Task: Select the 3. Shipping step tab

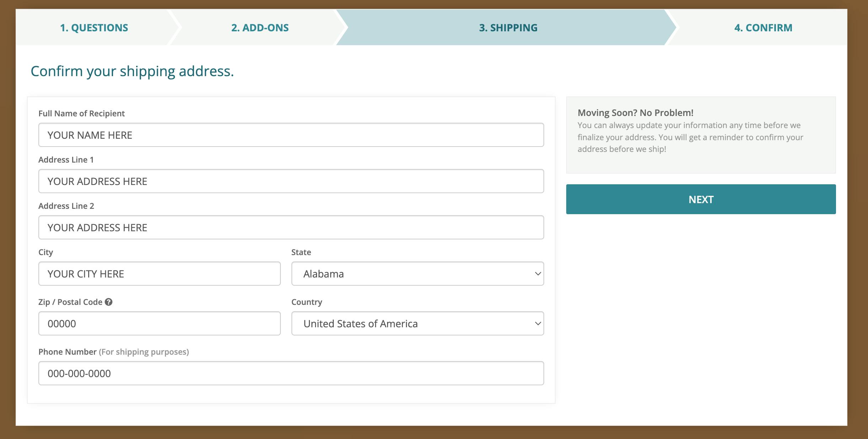Action: pyautogui.click(x=508, y=28)
